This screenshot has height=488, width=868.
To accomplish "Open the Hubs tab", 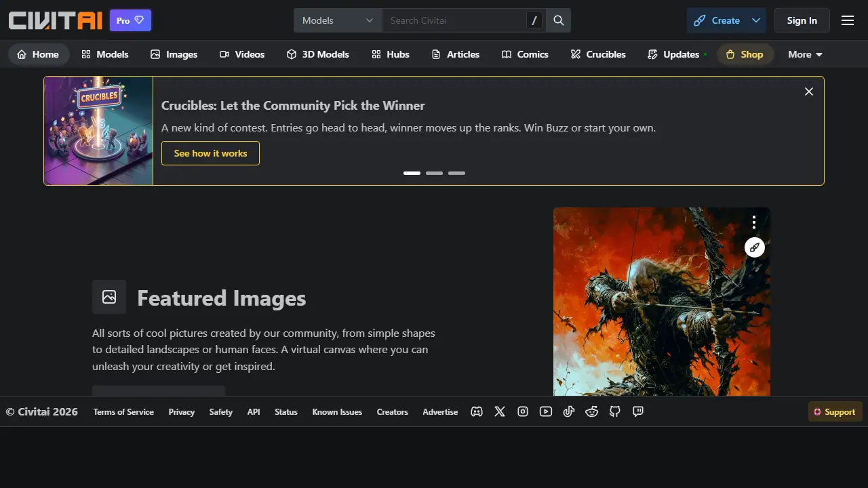I will click(x=391, y=54).
